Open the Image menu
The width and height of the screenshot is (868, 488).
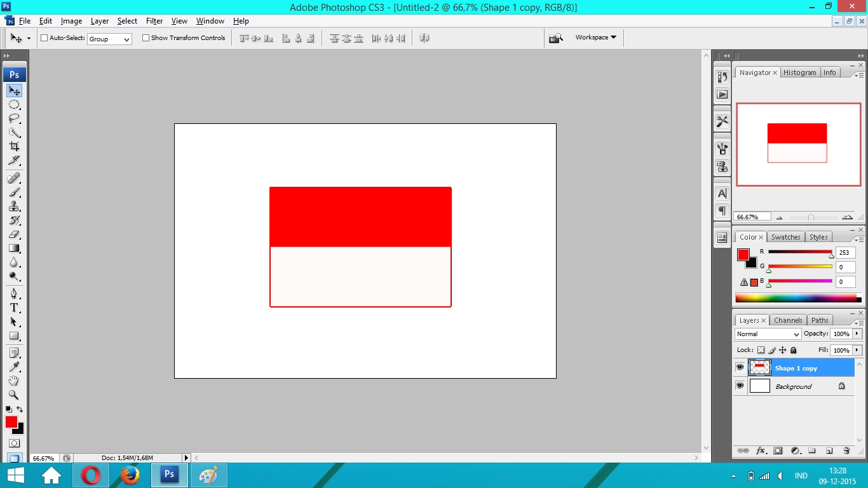pos(71,21)
